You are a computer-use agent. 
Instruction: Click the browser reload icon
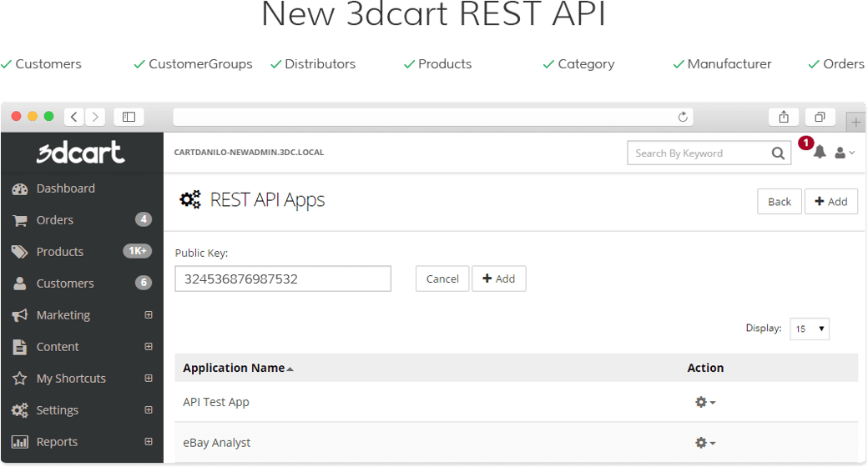pyautogui.click(x=683, y=117)
